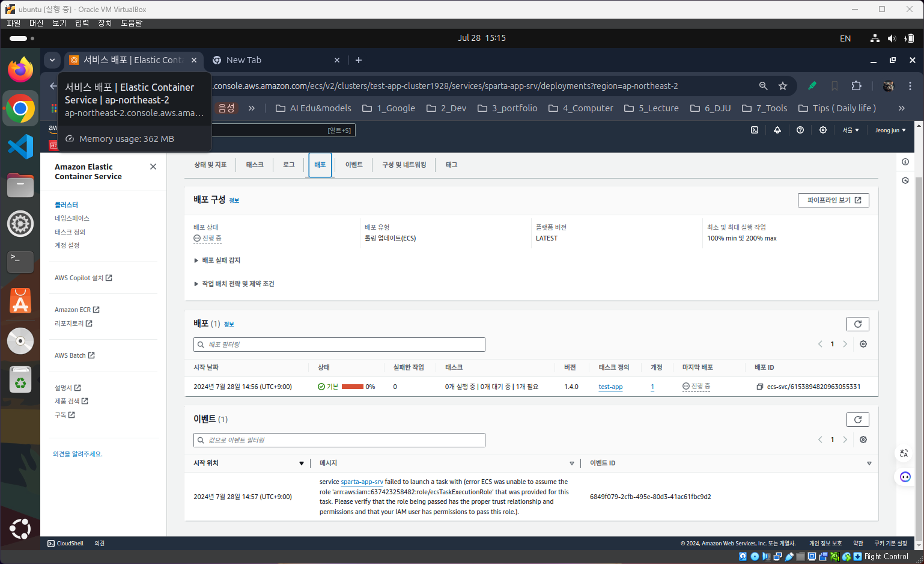924x564 pixels.
Task: Open the VirtualBox 장치 menu
Action: (105, 23)
